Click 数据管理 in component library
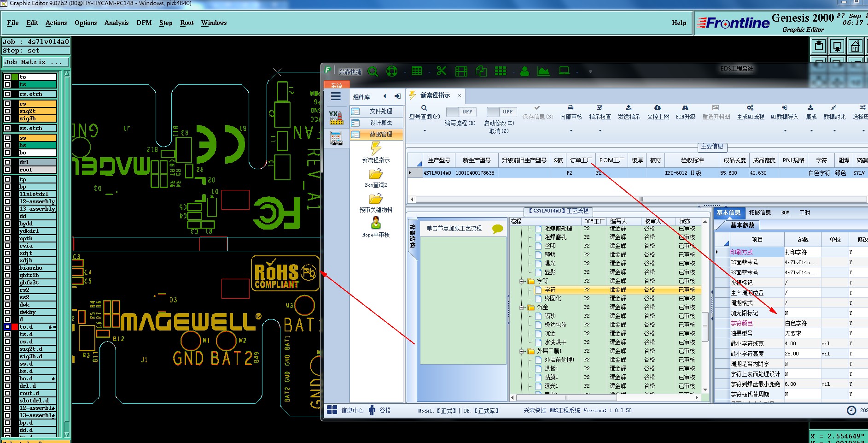The height and width of the screenshot is (443, 868). pyautogui.click(x=376, y=134)
